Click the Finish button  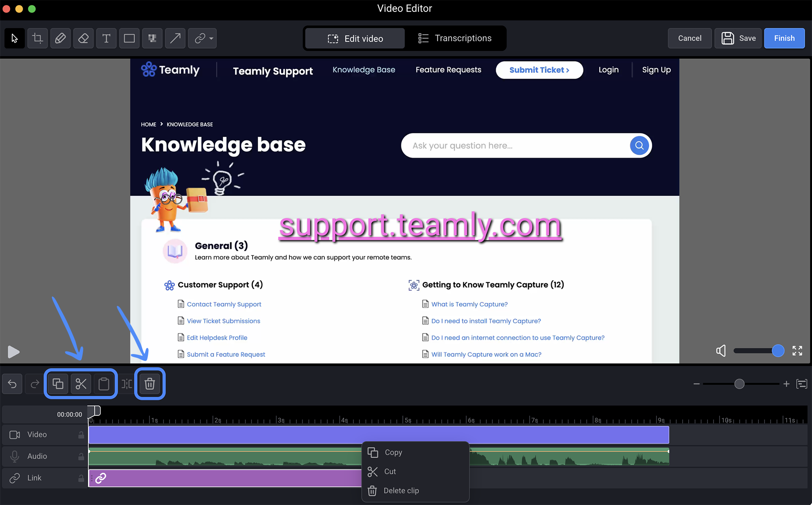coord(784,38)
